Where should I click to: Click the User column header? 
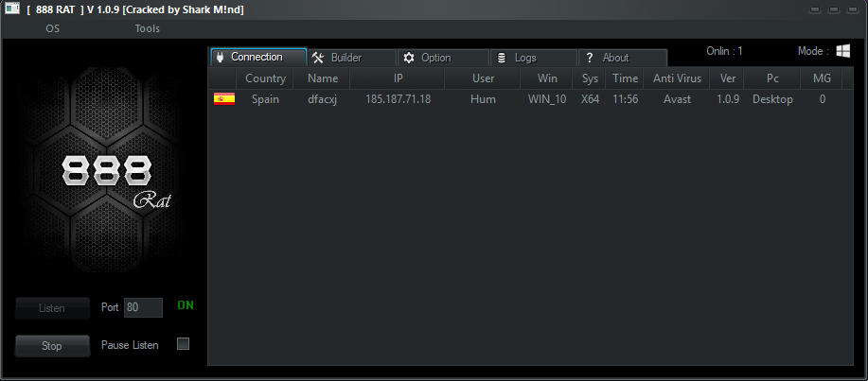484,78
